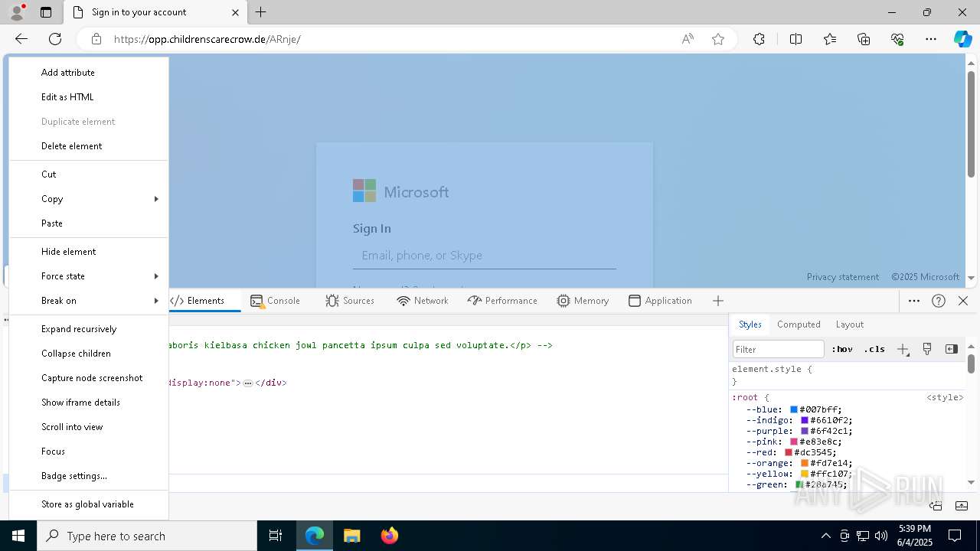980x551 pixels.
Task: Click the Styles Filter input
Action: tap(778, 349)
